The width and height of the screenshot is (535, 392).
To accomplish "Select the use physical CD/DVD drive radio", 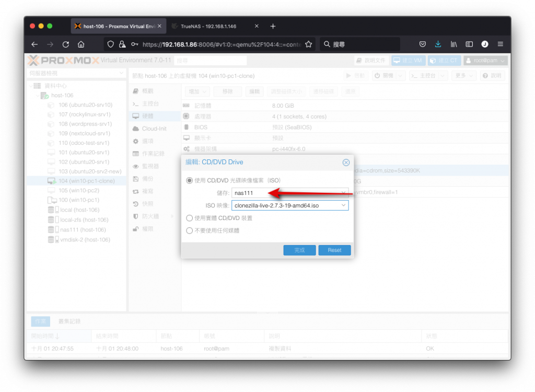I will (x=189, y=218).
